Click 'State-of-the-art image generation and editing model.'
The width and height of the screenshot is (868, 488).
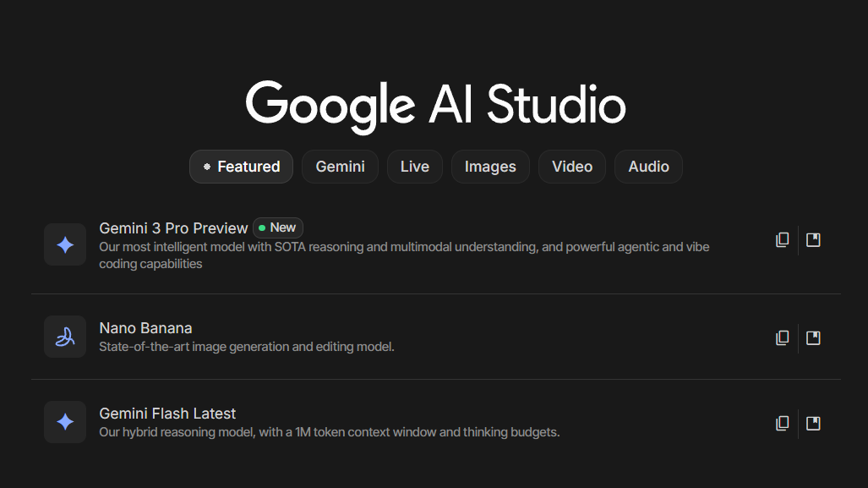(x=247, y=347)
